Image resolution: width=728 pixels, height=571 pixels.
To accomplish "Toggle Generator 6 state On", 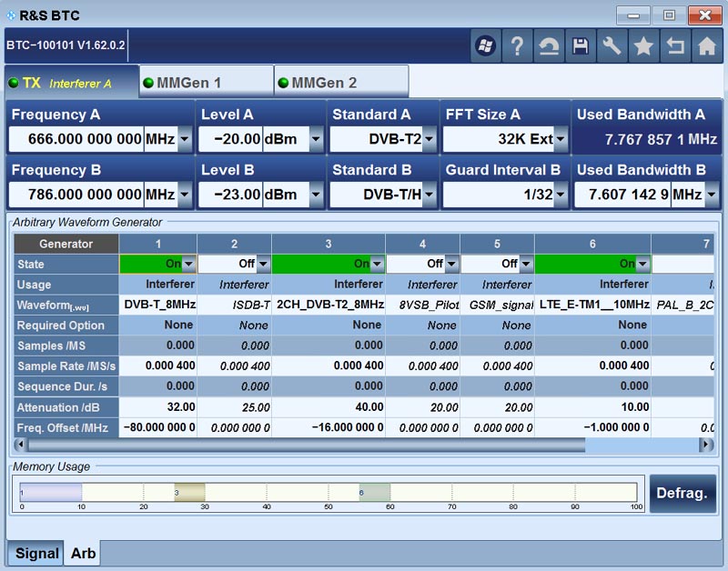I will click(x=593, y=264).
